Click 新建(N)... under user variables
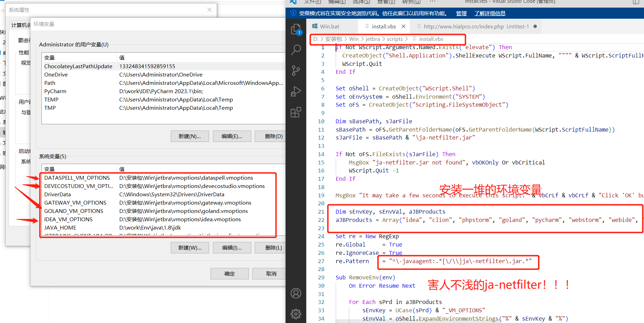 pos(189,136)
